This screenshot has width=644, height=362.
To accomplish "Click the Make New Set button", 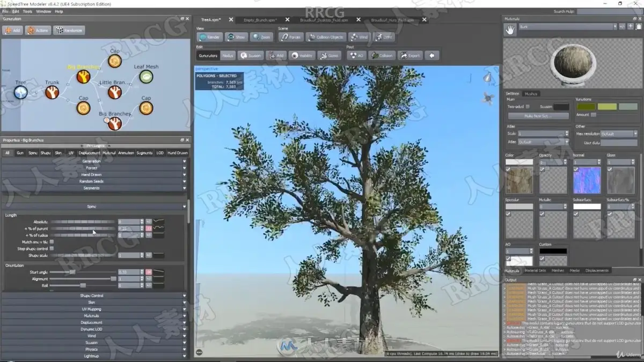I will click(538, 116).
